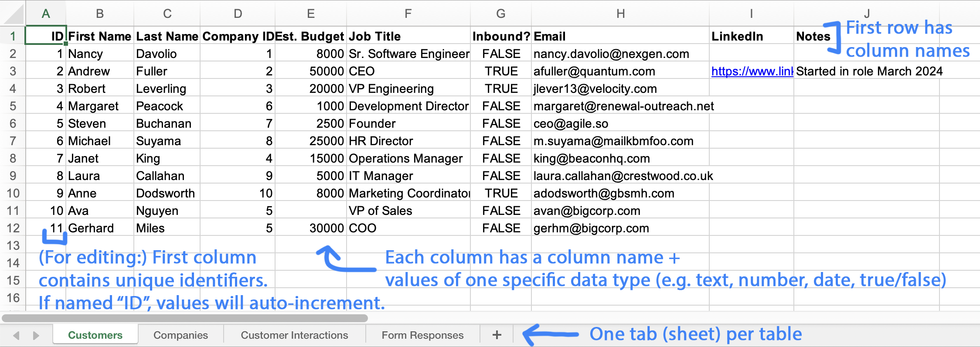Select the Notes header cell

point(813,36)
